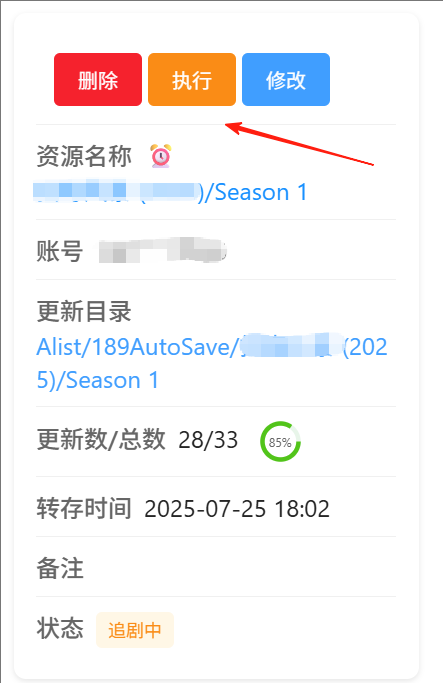This screenshot has width=443, height=683.
Task: Click the 账号 field label
Action: [60, 251]
